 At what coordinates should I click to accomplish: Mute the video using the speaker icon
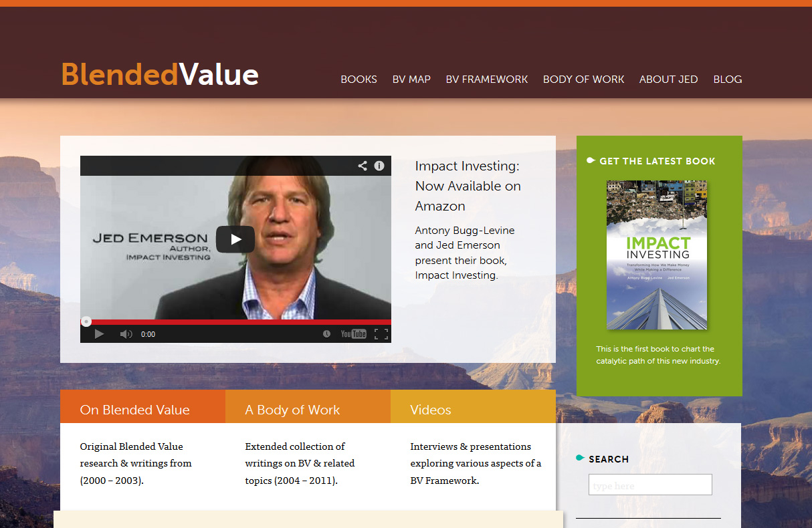coord(126,334)
